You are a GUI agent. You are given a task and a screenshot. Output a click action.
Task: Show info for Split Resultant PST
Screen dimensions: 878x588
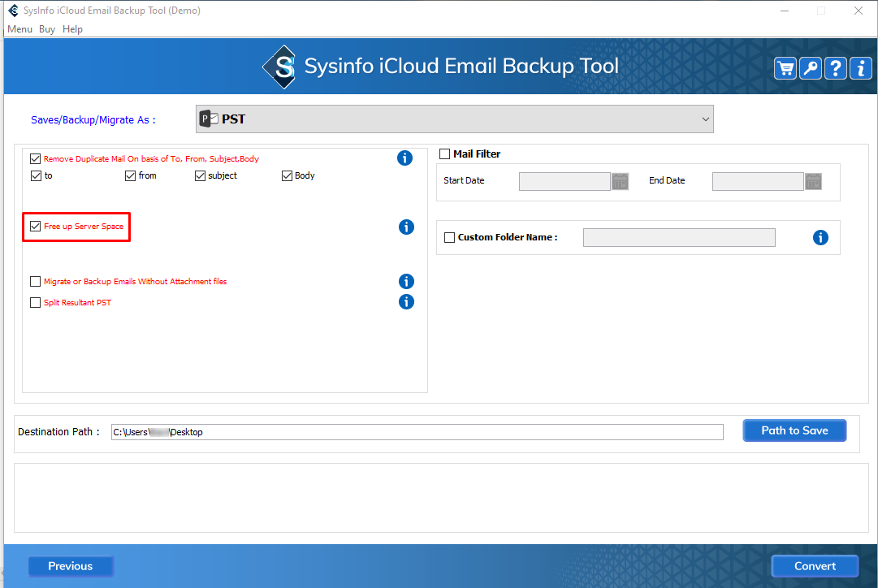tap(407, 302)
